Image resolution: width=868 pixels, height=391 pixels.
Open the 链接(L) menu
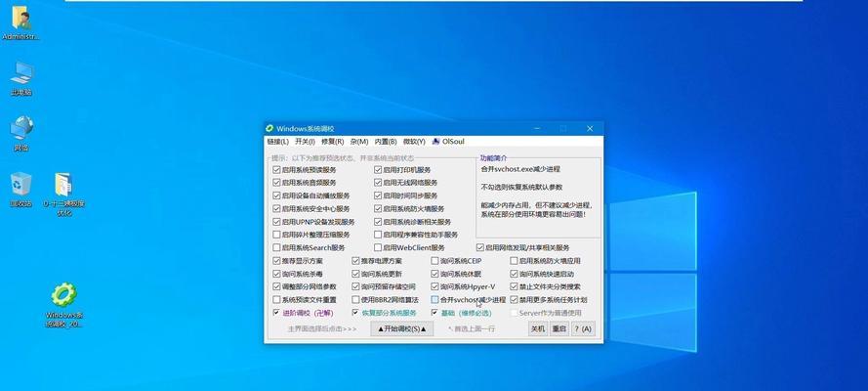pos(278,142)
